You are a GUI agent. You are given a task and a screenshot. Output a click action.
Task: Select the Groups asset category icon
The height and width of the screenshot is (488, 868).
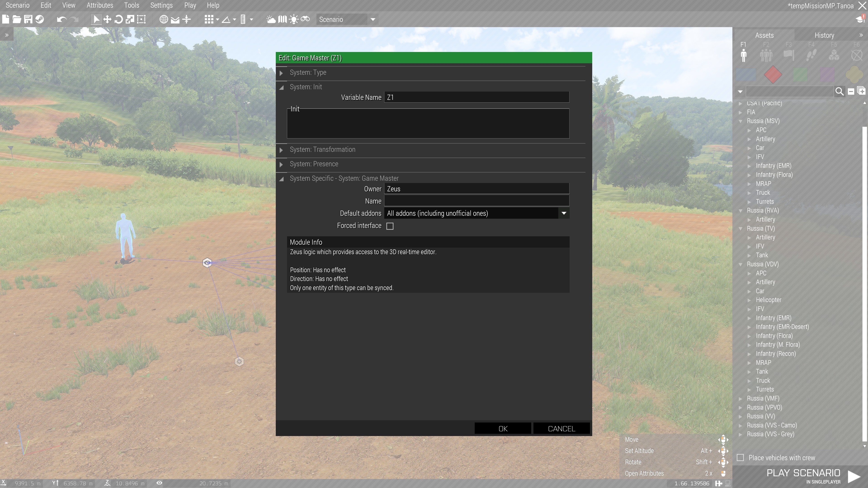tap(766, 55)
